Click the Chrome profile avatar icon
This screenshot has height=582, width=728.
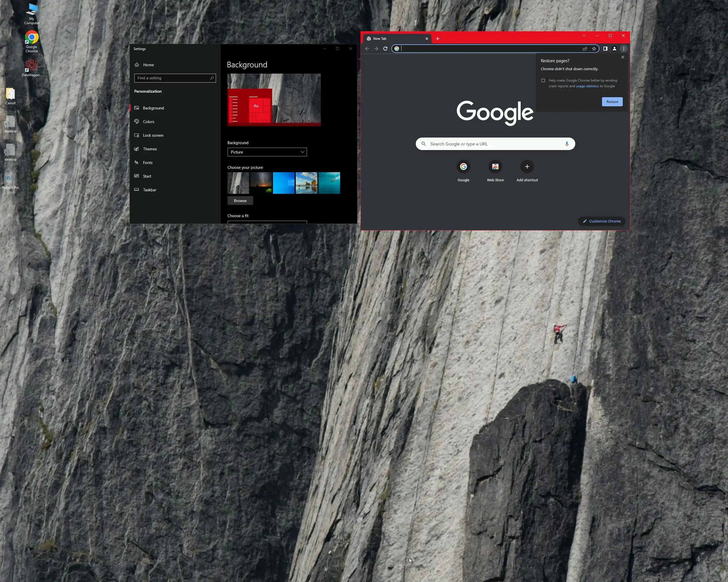pos(615,49)
